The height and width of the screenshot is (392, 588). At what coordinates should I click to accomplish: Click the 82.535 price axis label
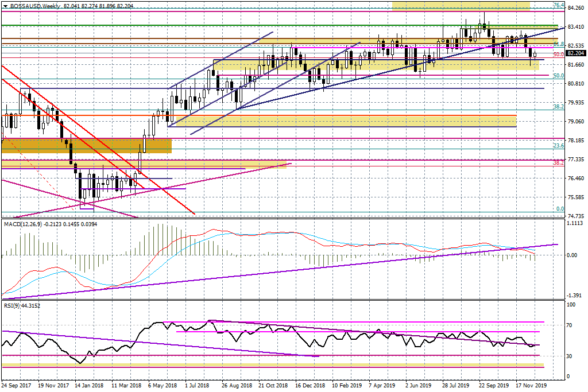pyautogui.click(x=575, y=46)
